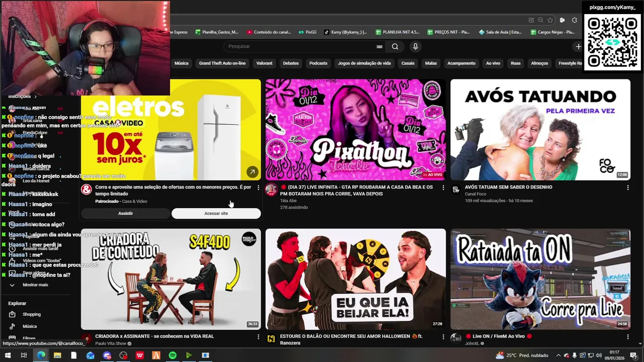The width and height of the screenshot is (644, 362).
Task: Open the Ranozera channel N avatar
Action: point(271,339)
